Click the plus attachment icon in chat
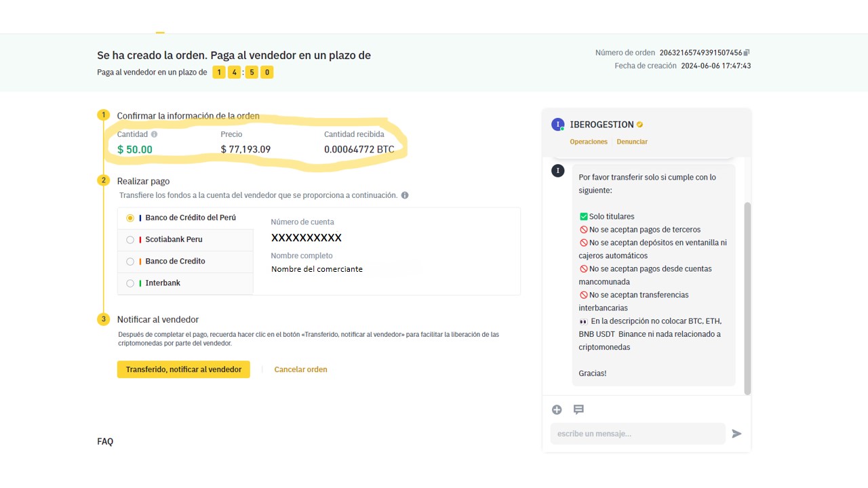Screen dimensions: 868x488 [557, 409]
